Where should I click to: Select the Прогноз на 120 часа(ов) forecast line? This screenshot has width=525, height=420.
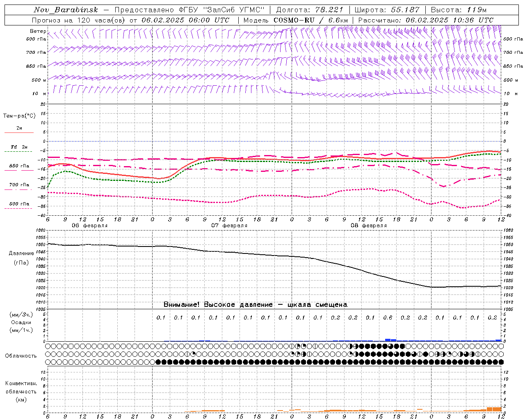point(130,20)
